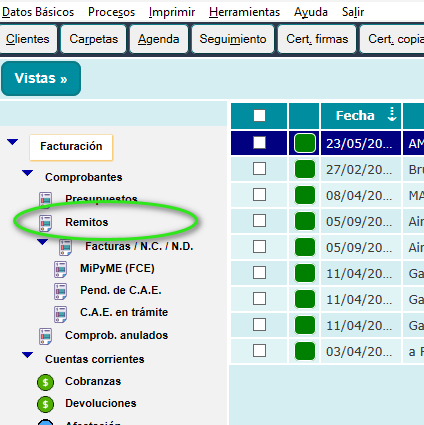This screenshot has width=424, height=425.
Task: Open the Procesos menu
Action: (x=111, y=12)
